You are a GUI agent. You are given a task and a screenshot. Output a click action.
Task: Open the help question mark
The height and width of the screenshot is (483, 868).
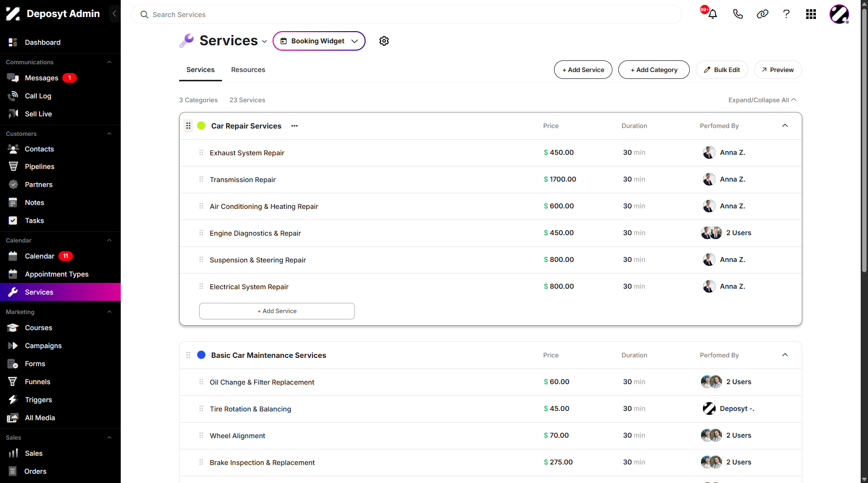point(786,14)
